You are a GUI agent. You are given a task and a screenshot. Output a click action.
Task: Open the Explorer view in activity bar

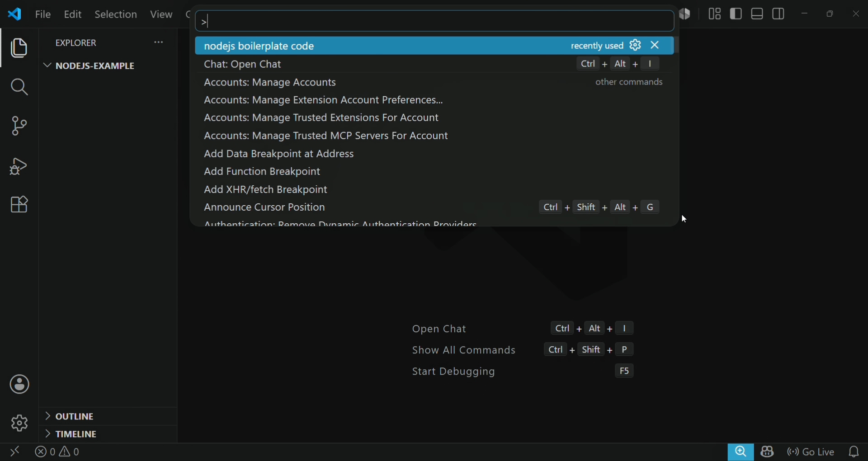click(19, 48)
